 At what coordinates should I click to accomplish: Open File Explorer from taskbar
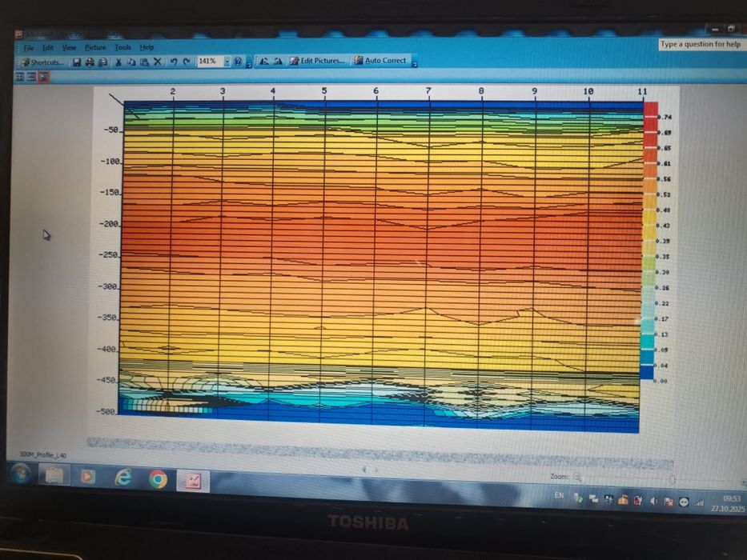click(x=54, y=476)
